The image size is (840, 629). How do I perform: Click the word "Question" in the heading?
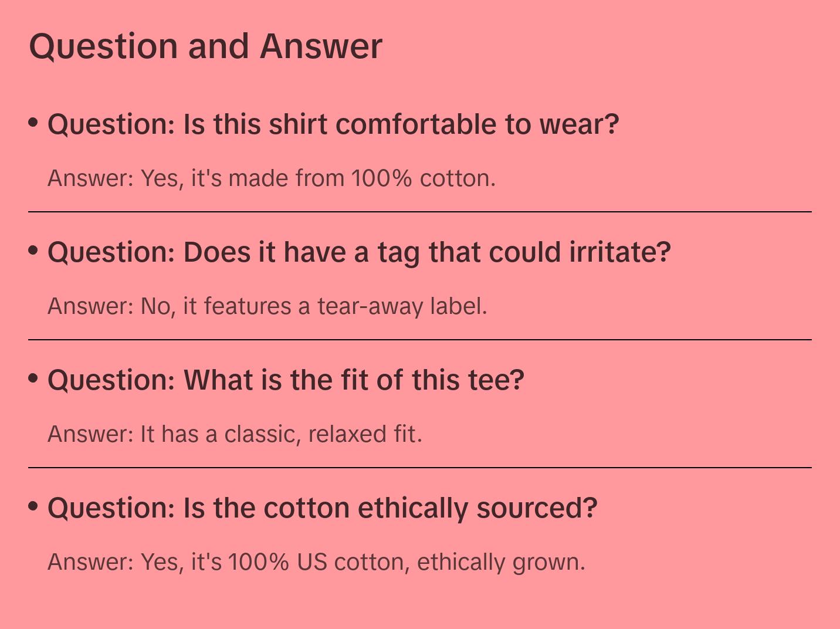click(x=103, y=46)
